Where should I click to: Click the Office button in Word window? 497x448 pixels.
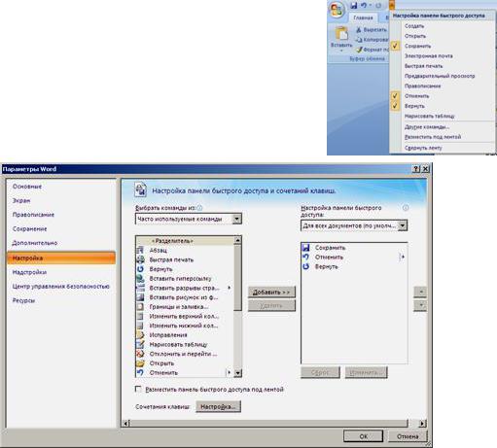(x=337, y=10)
